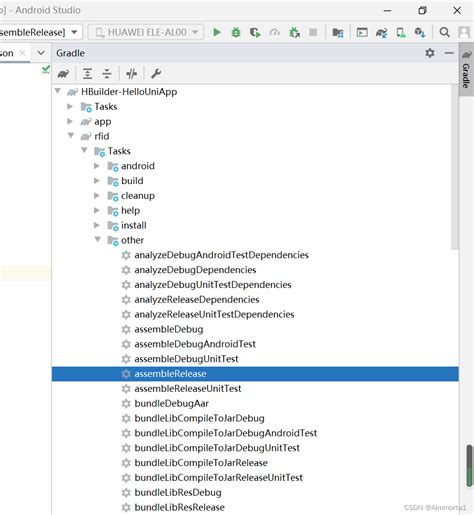
Task: Select assembleDebugUnitTest task
Action: (186, 359)
